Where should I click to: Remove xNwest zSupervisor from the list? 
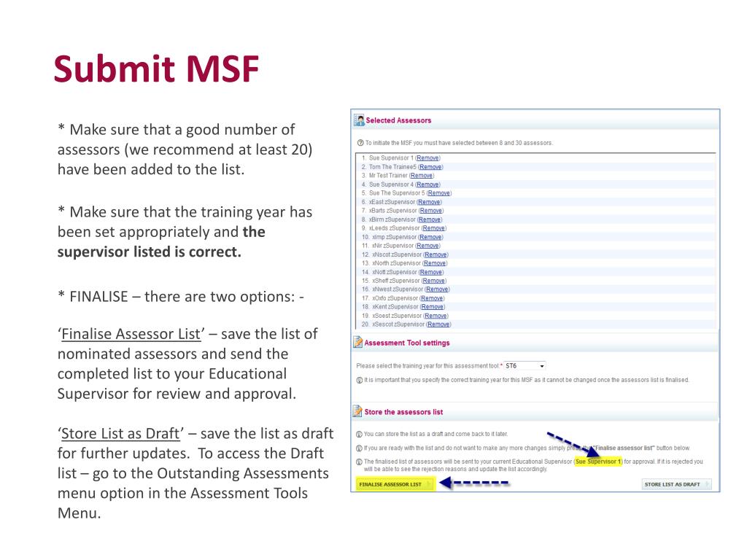[x=437, y=289]
